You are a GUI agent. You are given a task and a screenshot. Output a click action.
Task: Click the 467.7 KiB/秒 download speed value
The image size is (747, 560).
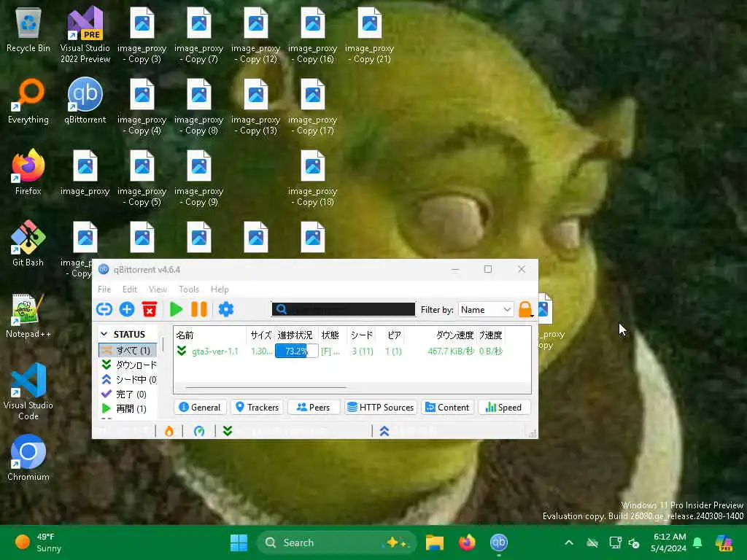(x=451, y=351)
